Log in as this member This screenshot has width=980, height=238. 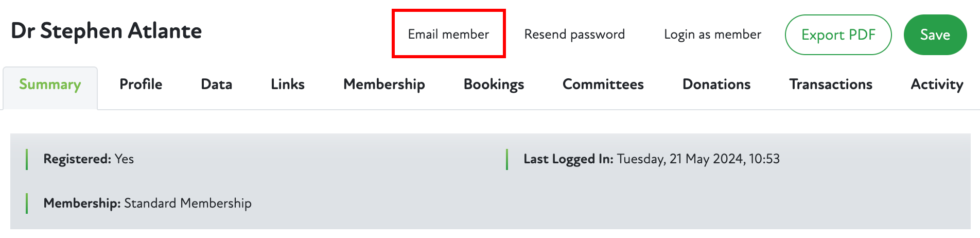point(712,34)
